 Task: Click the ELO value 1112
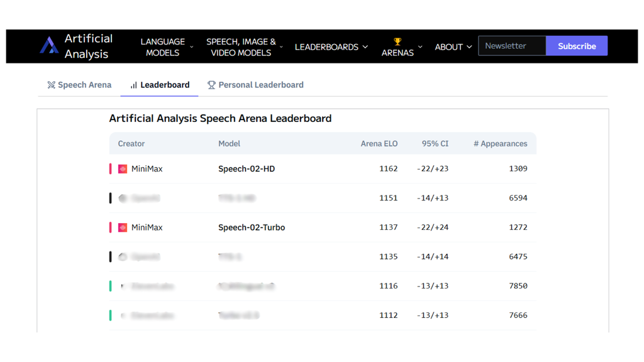click(x=388, y=315)
